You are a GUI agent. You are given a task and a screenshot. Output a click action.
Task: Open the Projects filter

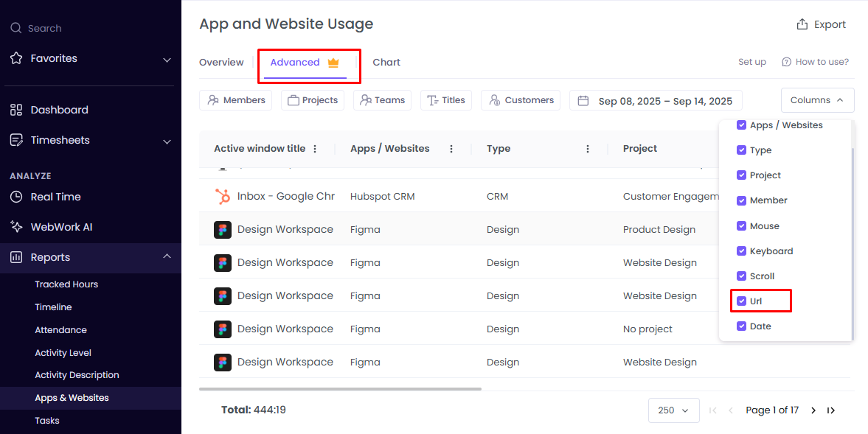click(x=312, y=100)
